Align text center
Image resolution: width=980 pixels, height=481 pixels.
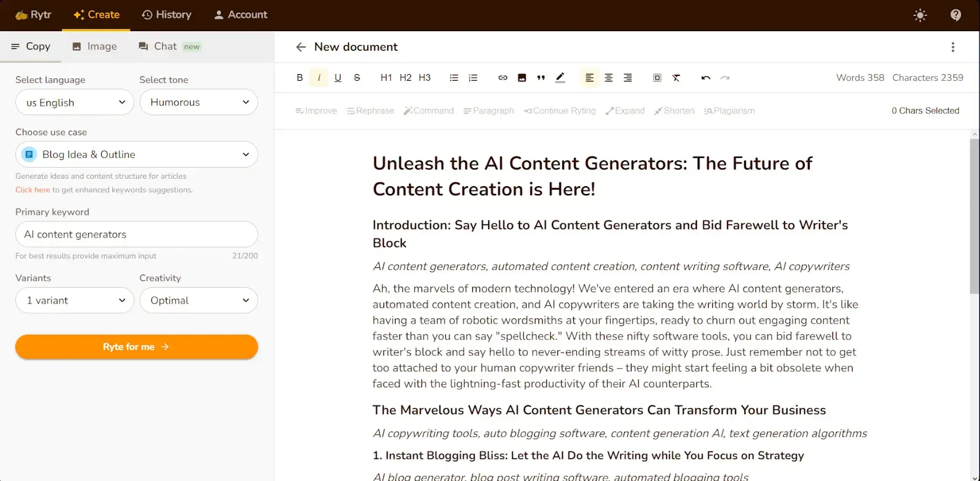click(609, 78)
